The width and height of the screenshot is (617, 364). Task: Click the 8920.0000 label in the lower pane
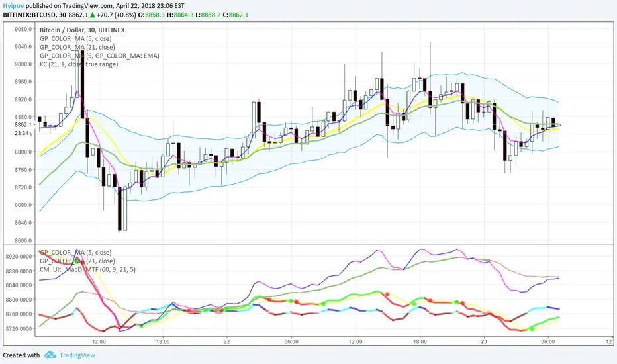pyautogui.click(x=19, y=257)
